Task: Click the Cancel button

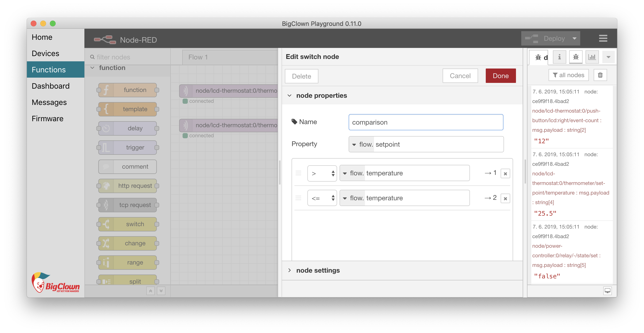Action: [460, 76]
